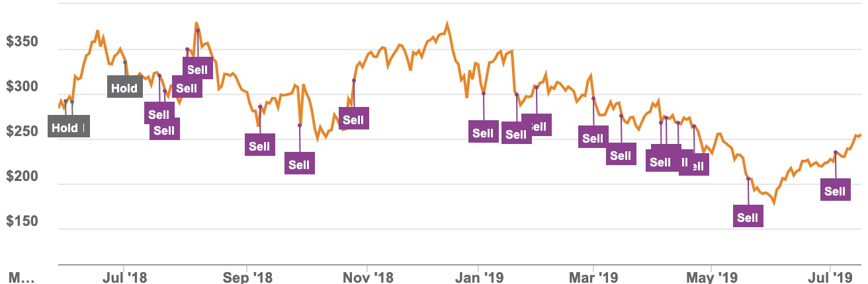Select the Hold marker above Jul '18
The image size is (868, 284).
[124, 88]
